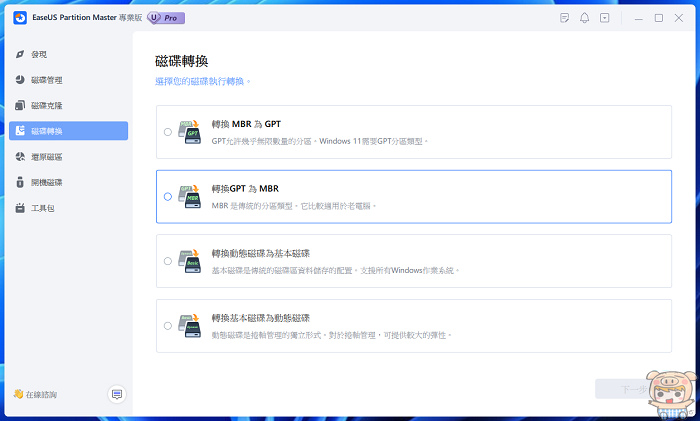700x421 pixels.
Task: Select radio button for 轉換 MBR 為 GPT
Action: (x=167, y=132)
